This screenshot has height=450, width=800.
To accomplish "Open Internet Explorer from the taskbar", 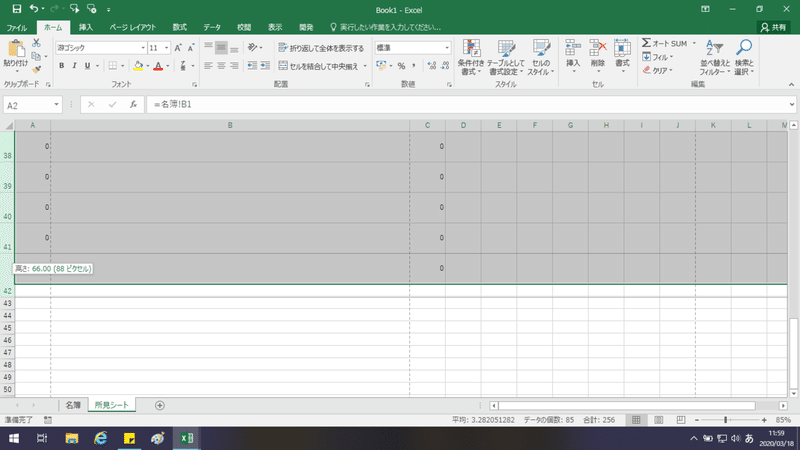I will coord(101,438).
